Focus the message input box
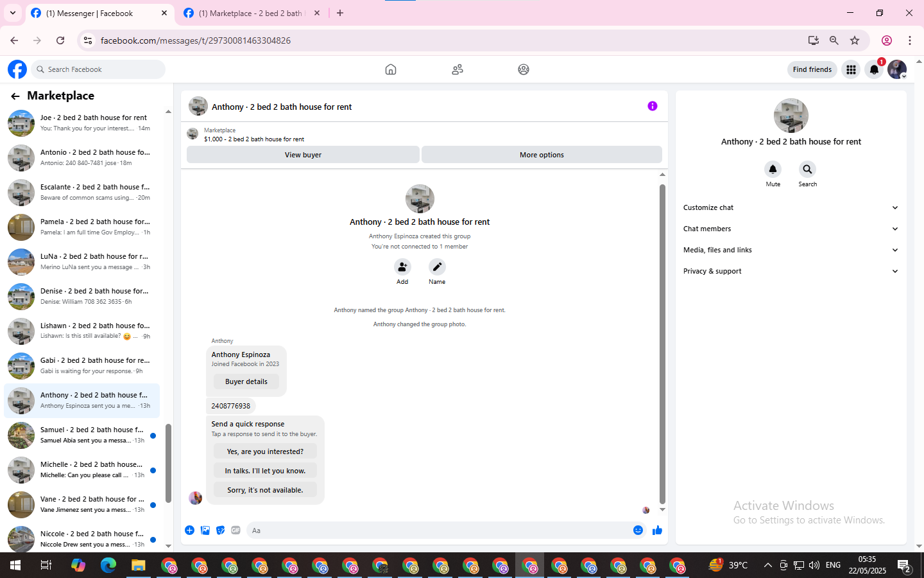Screen dimensions: 924x578 (x=438, y=530)
